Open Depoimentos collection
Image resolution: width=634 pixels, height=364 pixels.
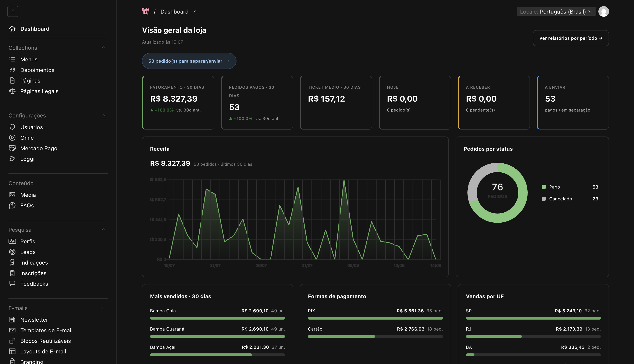(37, 70)
